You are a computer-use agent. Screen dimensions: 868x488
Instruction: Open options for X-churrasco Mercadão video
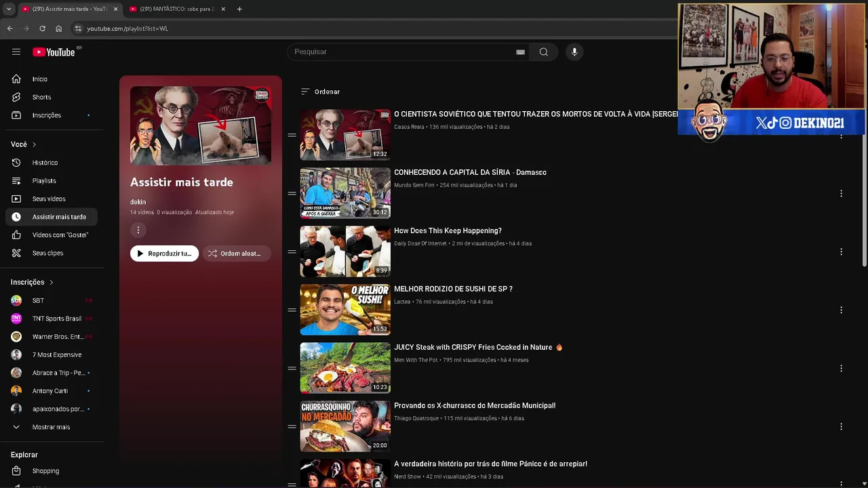tap(841, 426)
